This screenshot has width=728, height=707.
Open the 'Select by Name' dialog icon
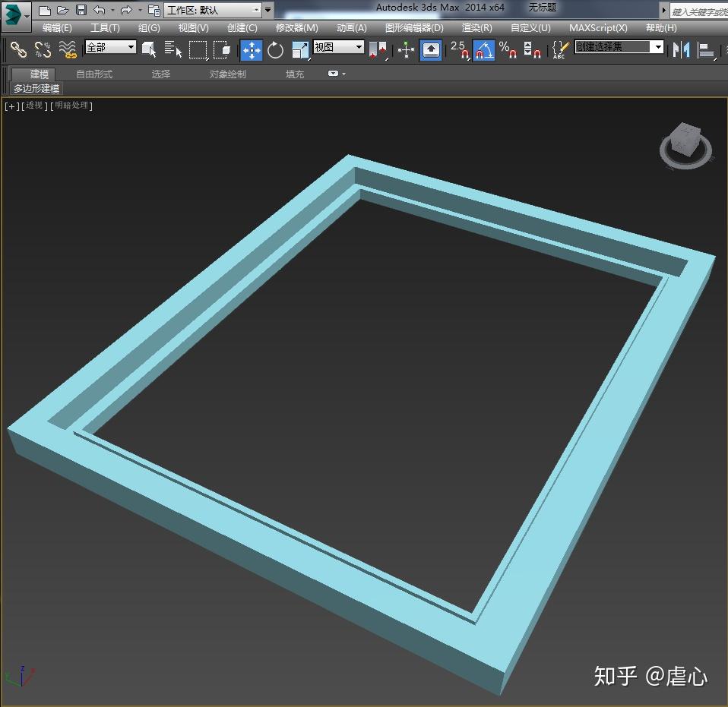click(x=173, y=50)
